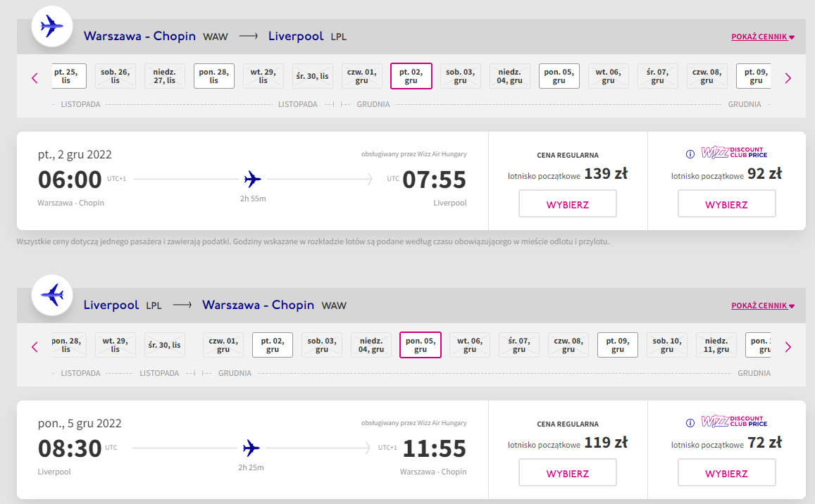Click the outbound flight airplane icon
The height and width of the screenshot is (504, 815).
[x=52, y=25]
